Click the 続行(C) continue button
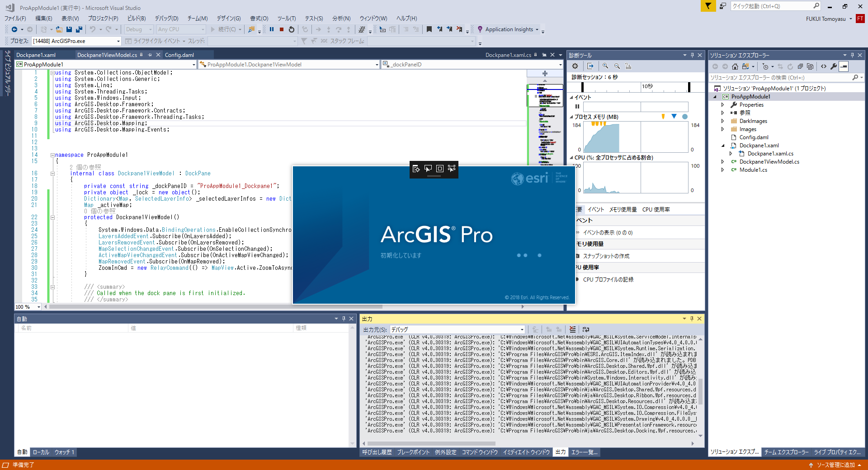 click(223, 29)
